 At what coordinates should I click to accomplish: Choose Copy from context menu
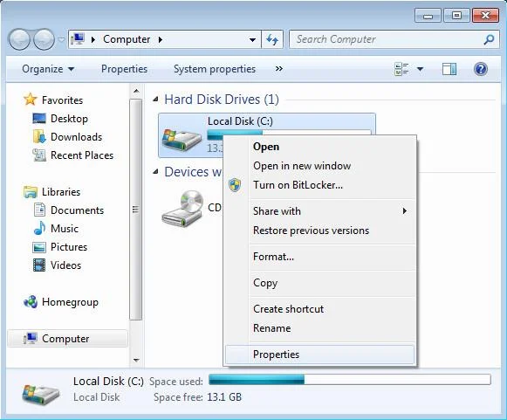(x=319, y=283)
